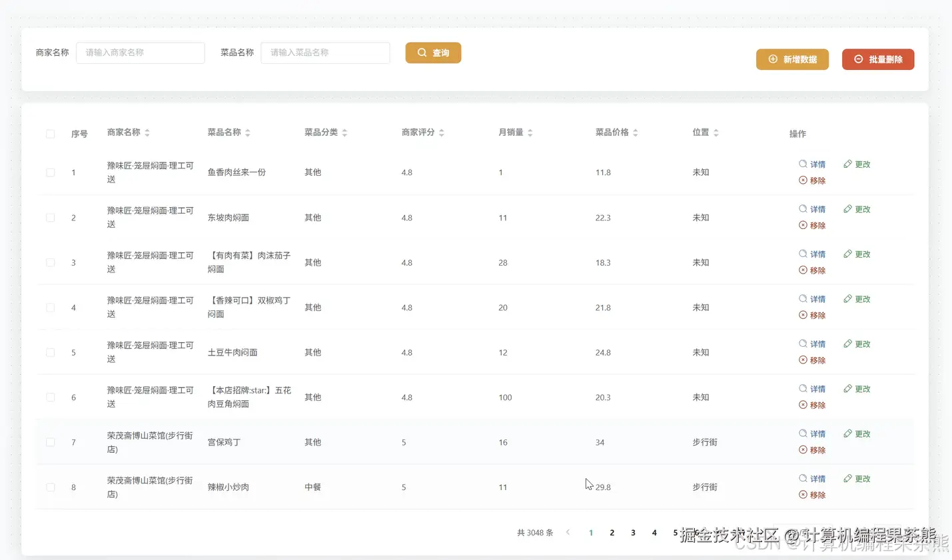
Task: Go to pagination page 3
Action: (x=633, y=533)
